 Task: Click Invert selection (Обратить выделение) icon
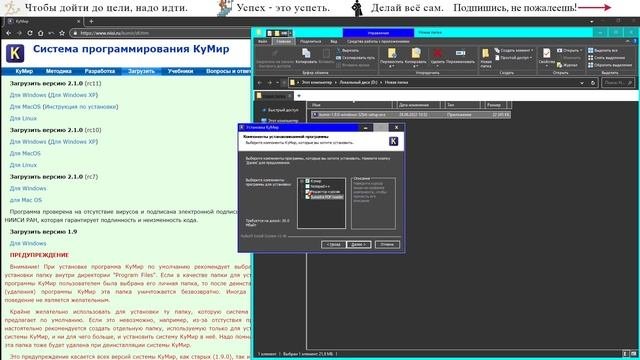coord(590,65)
